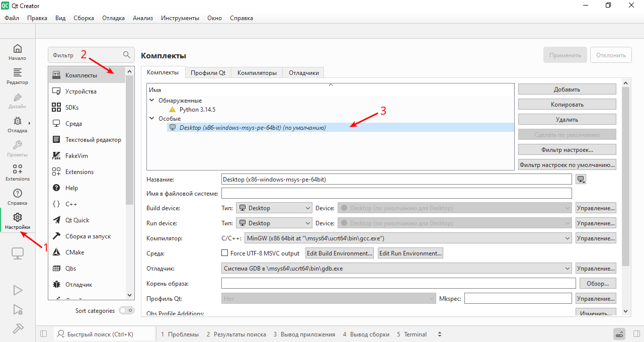Screen dimensions: 644x342
Task: Select the Qbs settings category
Action: tap(87, 269)
